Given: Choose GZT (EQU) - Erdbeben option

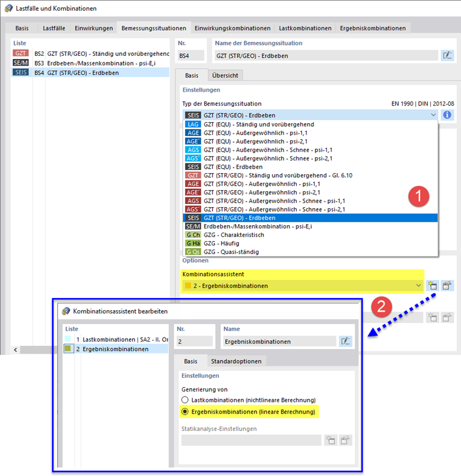Looking at the screenshot, I should point(311,166).
